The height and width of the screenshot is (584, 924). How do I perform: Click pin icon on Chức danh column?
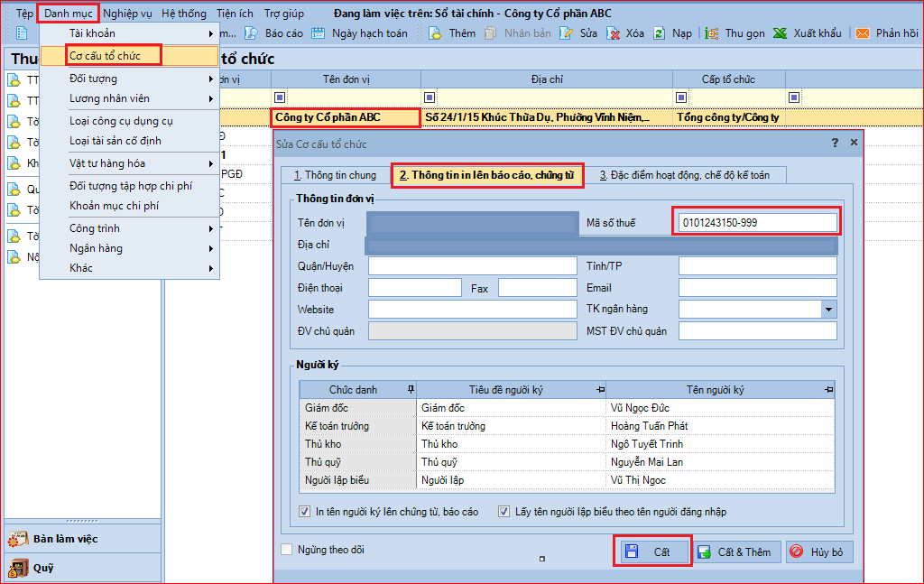[411, 389]
